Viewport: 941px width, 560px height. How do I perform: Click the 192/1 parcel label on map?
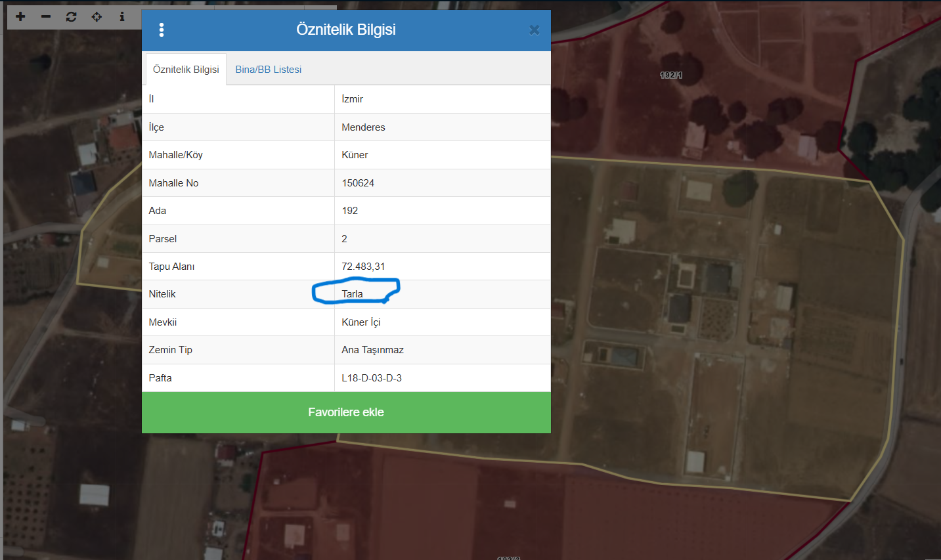[x=671, y=75]
